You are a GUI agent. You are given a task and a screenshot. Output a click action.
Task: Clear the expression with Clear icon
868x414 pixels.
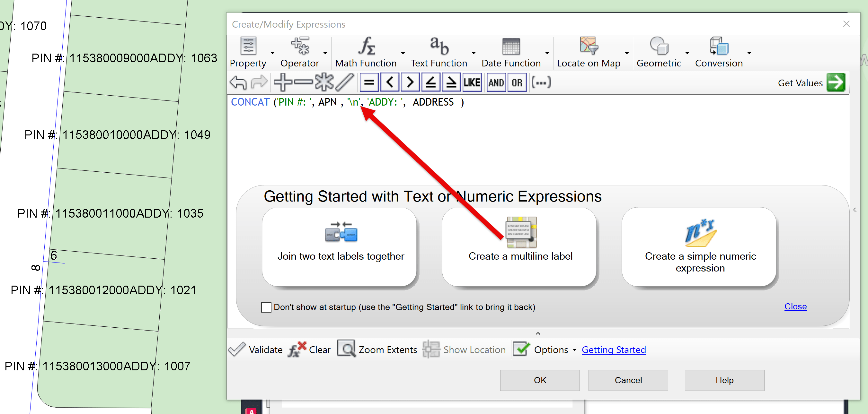pos(297,349)
